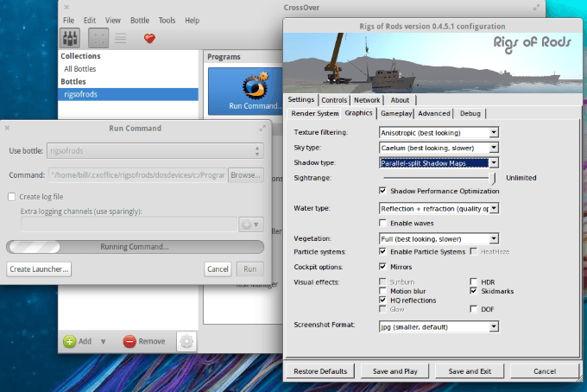Expand the Sky type combo box

click(439, 148)
